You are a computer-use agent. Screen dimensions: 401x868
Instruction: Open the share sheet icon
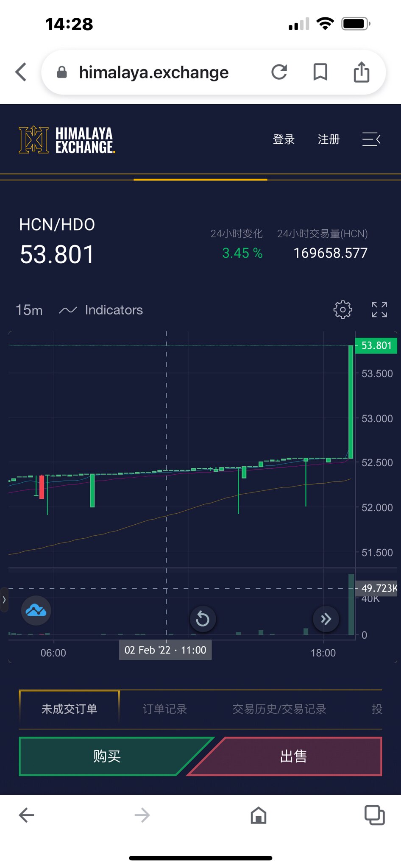(362, 72)
